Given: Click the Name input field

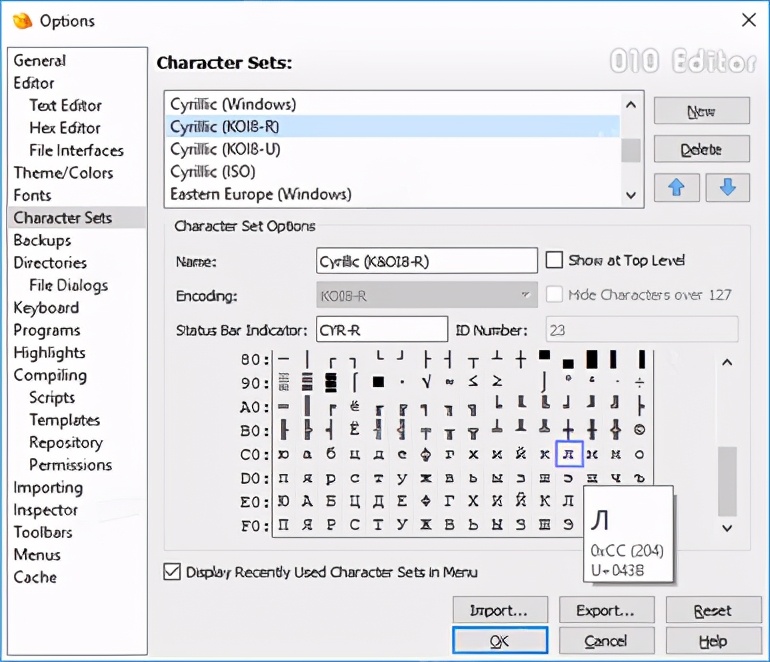Looking at the screenshot, I should [x=427, y=261].
